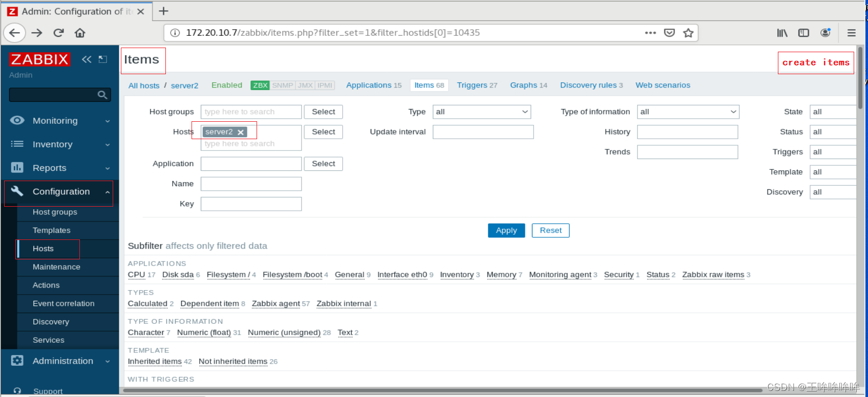
Task: Click Select next to Application field
Action: click(324, 164)
